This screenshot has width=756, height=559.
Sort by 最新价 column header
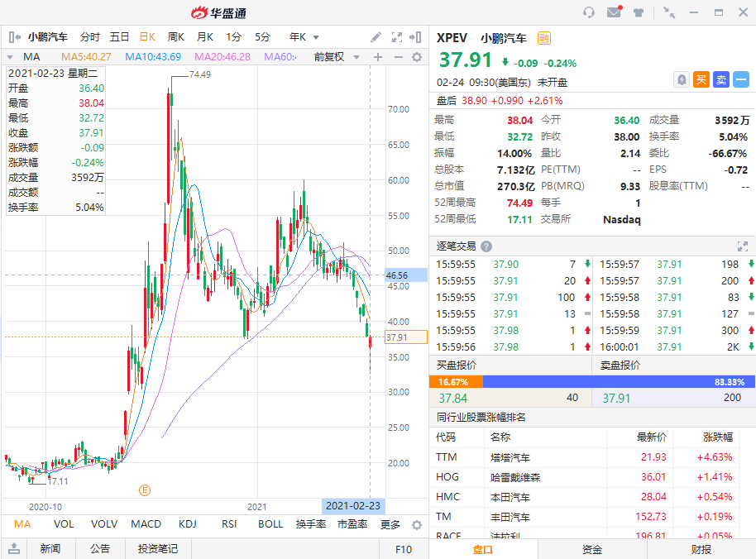point(652,437)
